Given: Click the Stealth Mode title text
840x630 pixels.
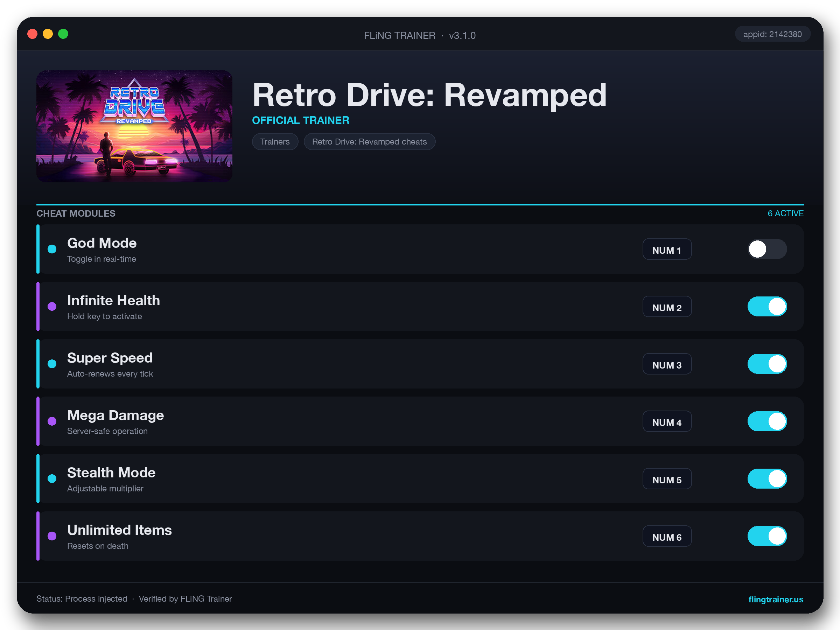Looking at the screenshot, I should tap(111, 472).
